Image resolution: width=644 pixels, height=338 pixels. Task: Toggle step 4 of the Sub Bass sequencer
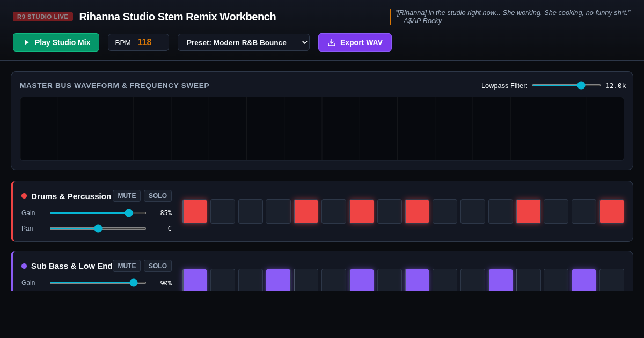click(278, 280)
